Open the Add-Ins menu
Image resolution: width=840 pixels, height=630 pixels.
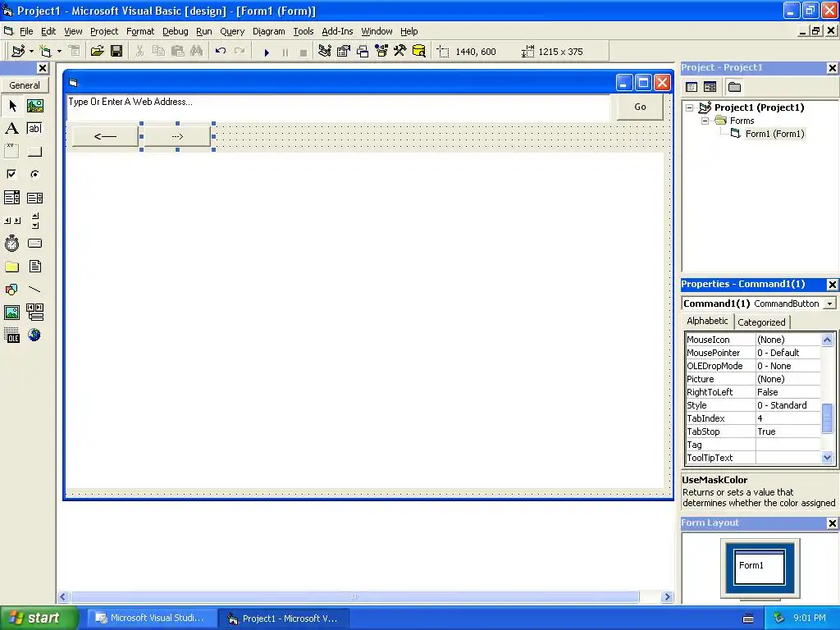point(337,31)
